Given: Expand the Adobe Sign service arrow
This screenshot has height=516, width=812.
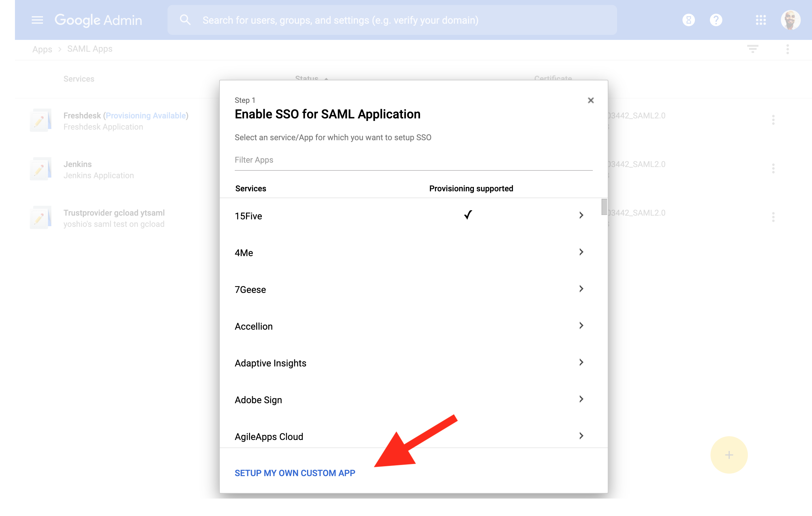Looking at the screenshot, I should 581,399.
